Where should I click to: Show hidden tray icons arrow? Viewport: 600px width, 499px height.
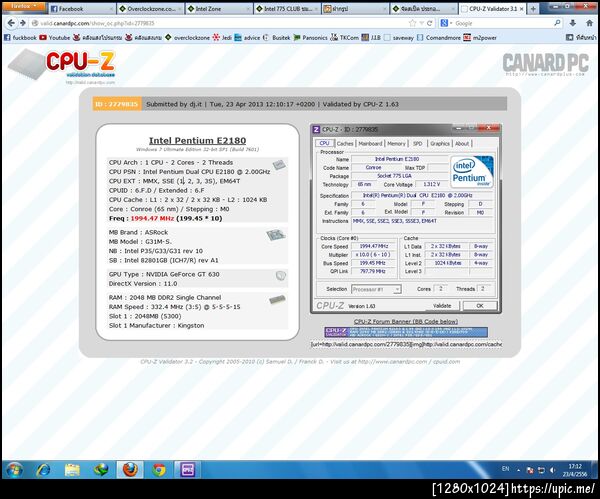(519, 470)
